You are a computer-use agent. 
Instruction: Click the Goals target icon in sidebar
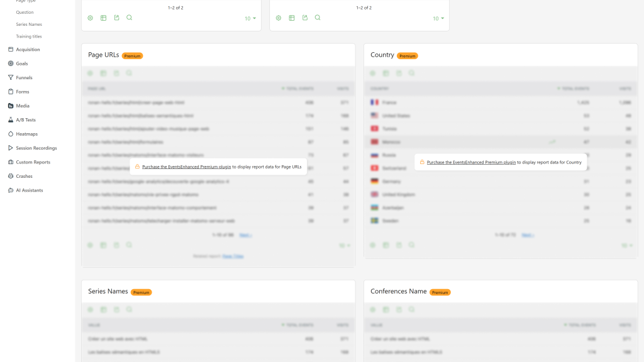point(11,63)
